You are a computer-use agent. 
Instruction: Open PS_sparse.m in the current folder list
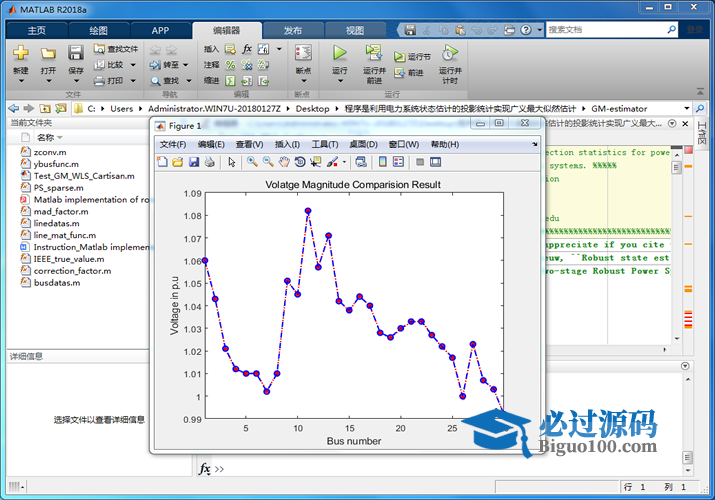[x=54, y=187]
